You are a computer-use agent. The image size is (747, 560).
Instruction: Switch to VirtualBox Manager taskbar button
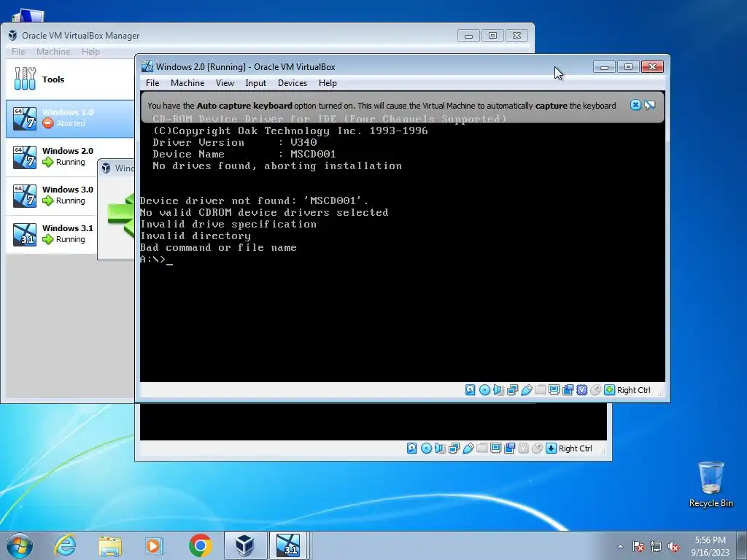245,545
